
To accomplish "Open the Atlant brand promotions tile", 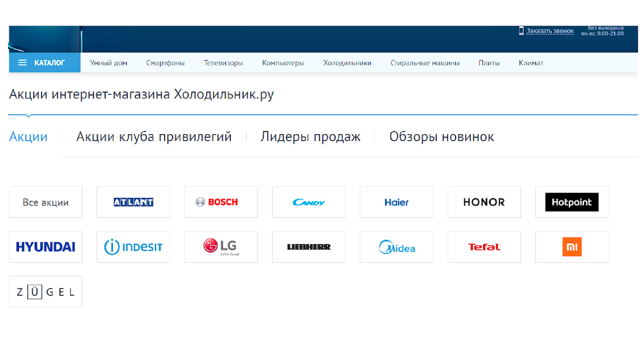I will point(133,202).
